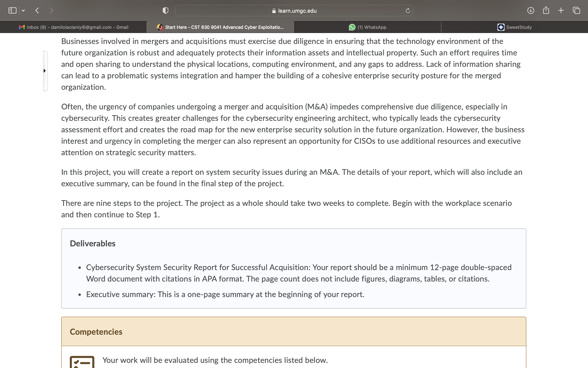588x368 pixels.
Task: Click the Gmail favicon in first tab
Action: tap(22, 27)
